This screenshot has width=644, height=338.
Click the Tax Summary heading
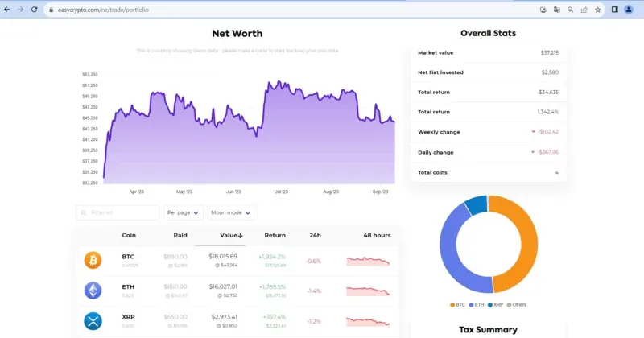488,330
